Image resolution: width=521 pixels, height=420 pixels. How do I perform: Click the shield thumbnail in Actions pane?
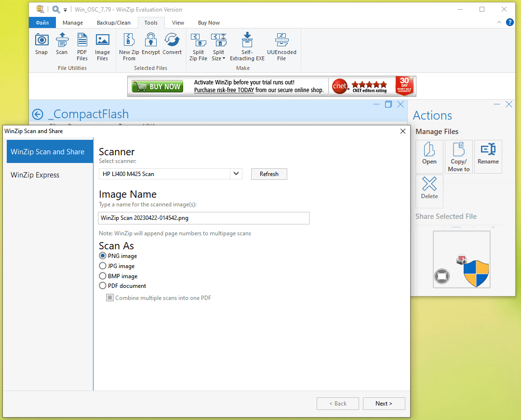476,274
